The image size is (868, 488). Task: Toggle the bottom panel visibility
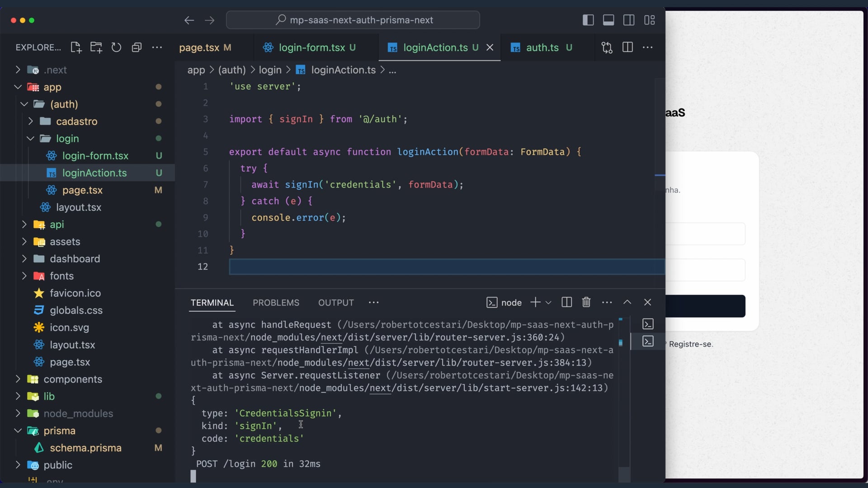pos(609,20)
